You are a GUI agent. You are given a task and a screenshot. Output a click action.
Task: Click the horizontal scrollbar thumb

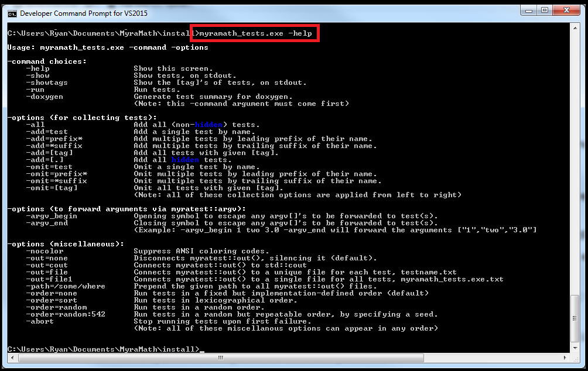pos(221,358)
